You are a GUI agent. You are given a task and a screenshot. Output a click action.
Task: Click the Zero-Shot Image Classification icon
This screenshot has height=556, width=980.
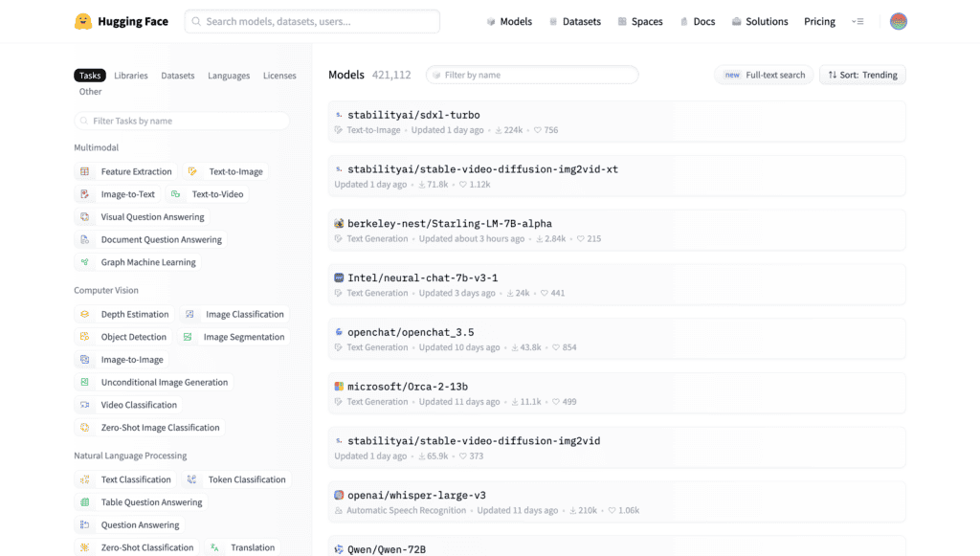pos(85,428)
